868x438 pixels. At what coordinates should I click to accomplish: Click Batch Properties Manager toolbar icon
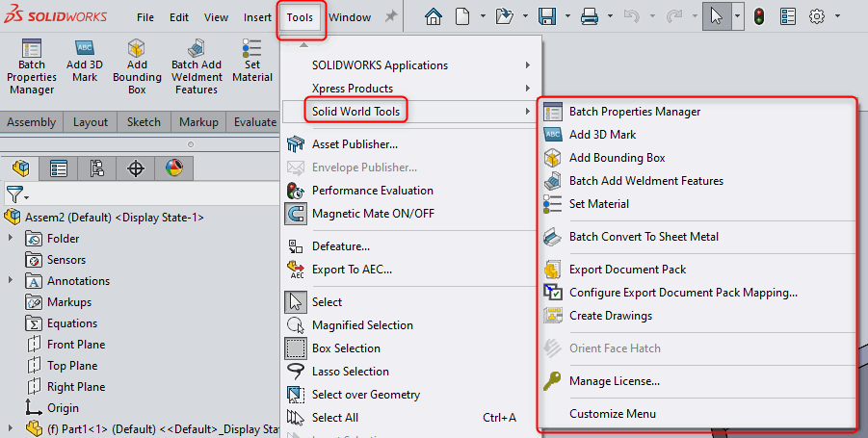tap(32, 49)
